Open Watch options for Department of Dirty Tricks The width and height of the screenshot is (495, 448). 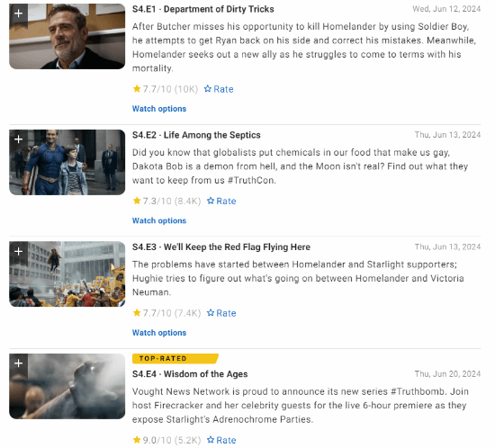click(159, 109)
